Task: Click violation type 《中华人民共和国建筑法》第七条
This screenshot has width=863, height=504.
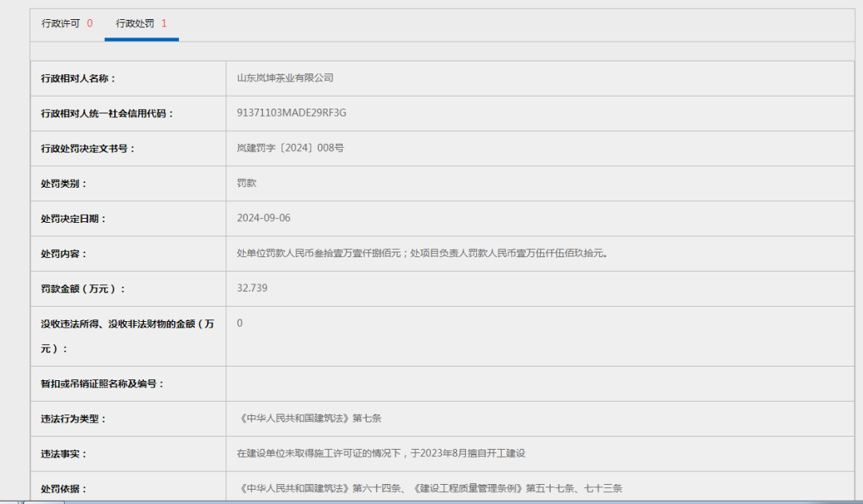Action: (309, 419)
